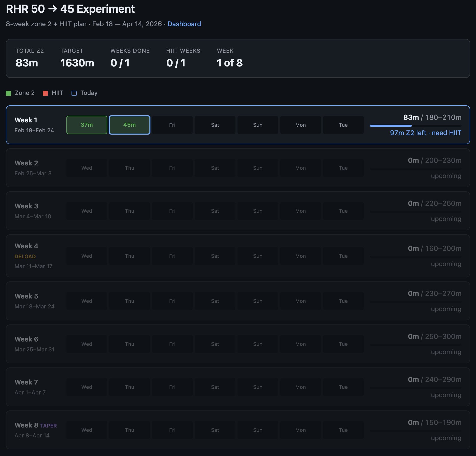The height and width of the screenshot is (456, 476).
Task: Click the 97m Z2 left · need HIIT link
Action: (x=425, y=133)
